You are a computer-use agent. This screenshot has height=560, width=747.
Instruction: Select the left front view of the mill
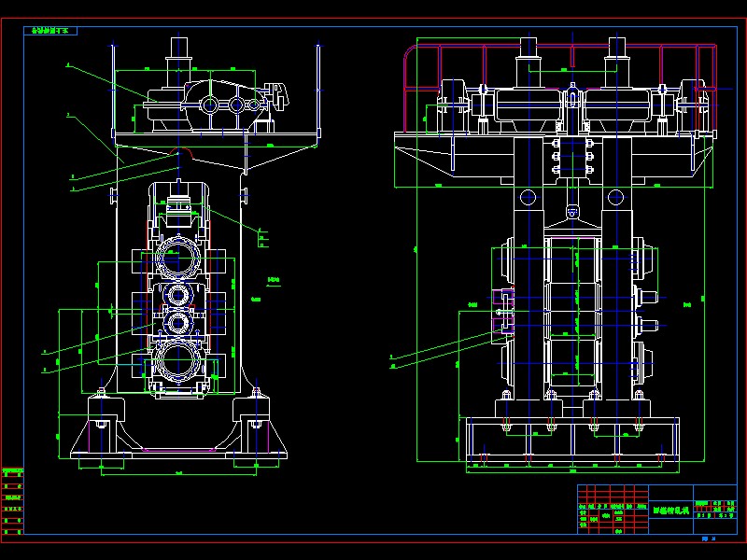tap(177, 280)
